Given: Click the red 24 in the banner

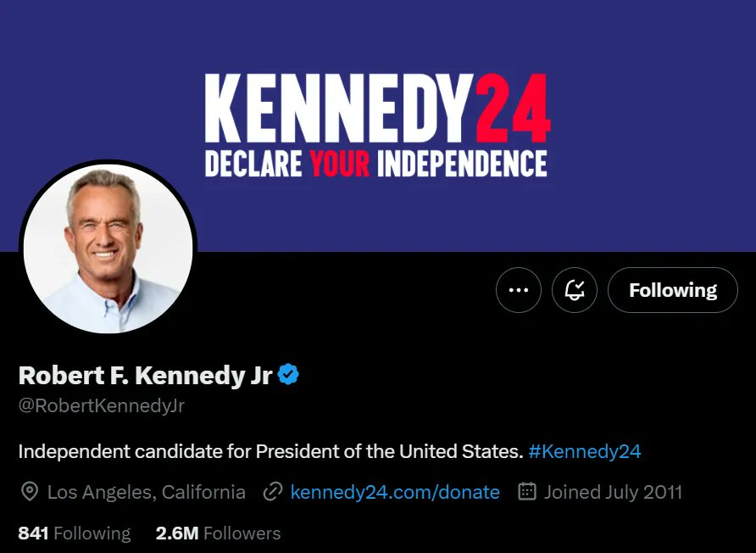Looking at the screenshot, I should tap(511, 109).
